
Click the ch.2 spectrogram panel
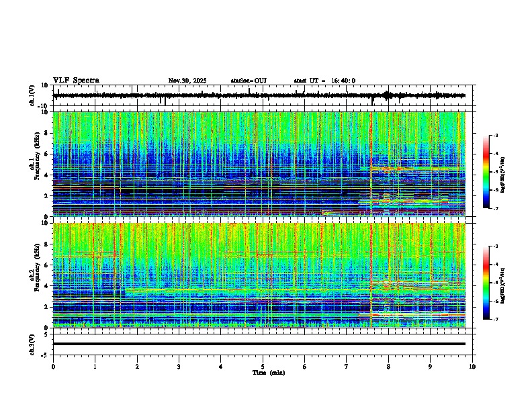tap(259, 275)
